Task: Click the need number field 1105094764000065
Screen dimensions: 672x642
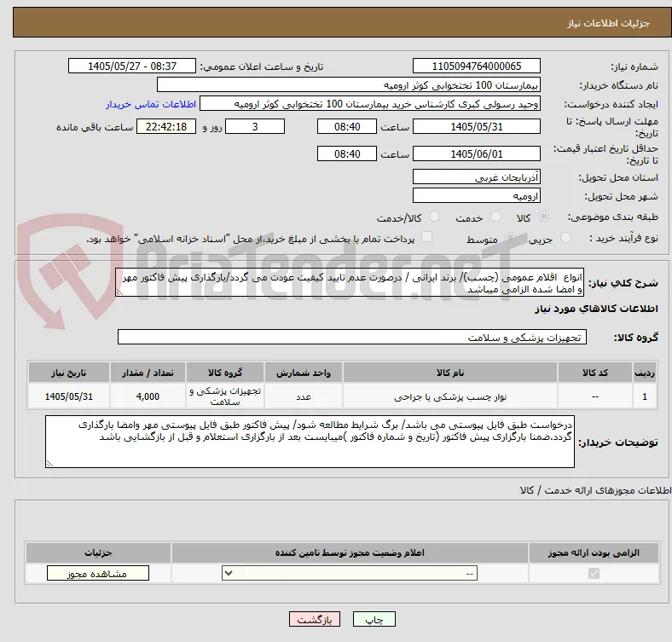Action: 476,66
